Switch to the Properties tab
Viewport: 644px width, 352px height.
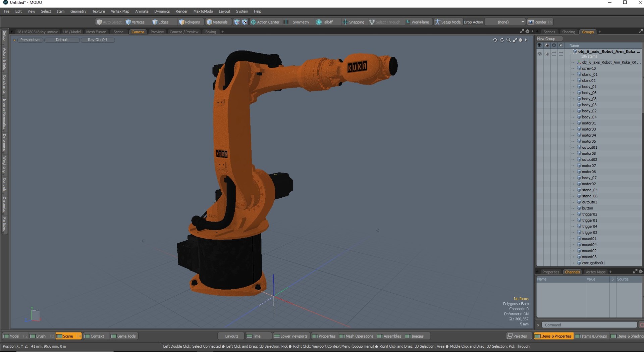[x=550, y=272]
